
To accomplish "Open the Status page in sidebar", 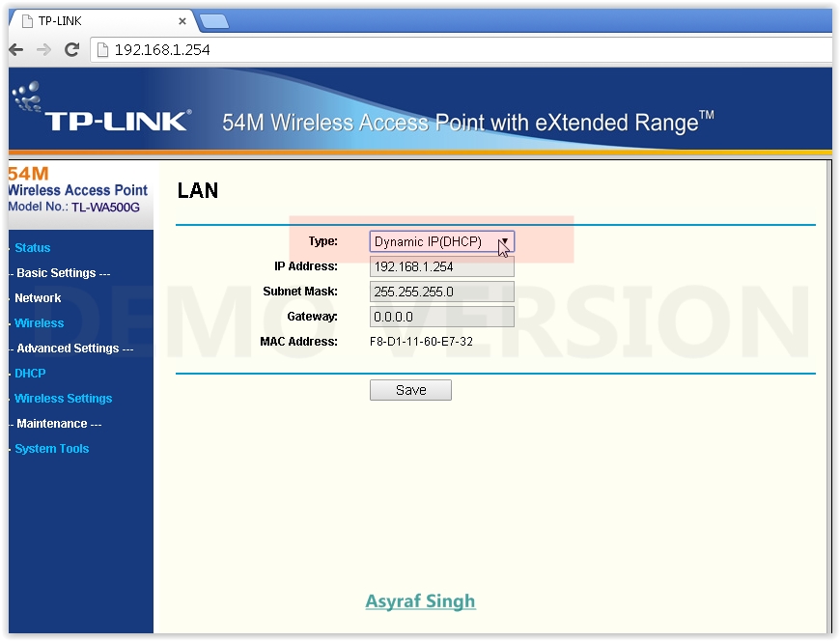I will tap(32, 248).
